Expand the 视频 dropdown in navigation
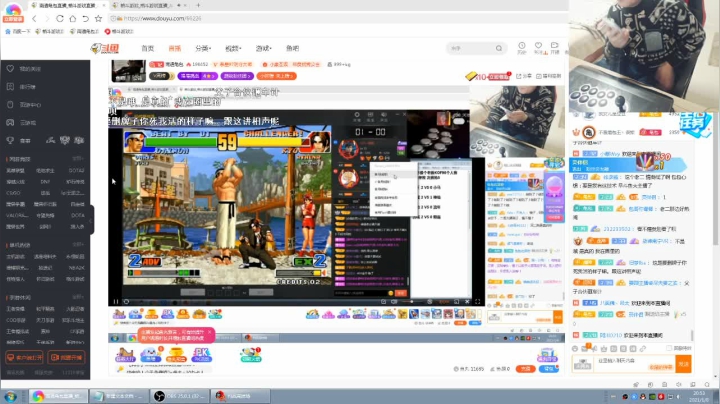 point(233,48)
